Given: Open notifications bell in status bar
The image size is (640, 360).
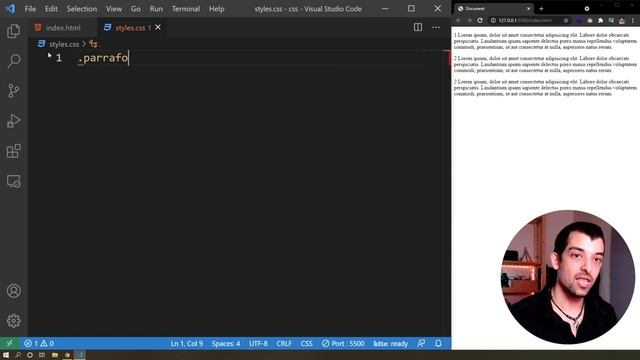Looking at the screenshot, I should [x=438, y=343].
